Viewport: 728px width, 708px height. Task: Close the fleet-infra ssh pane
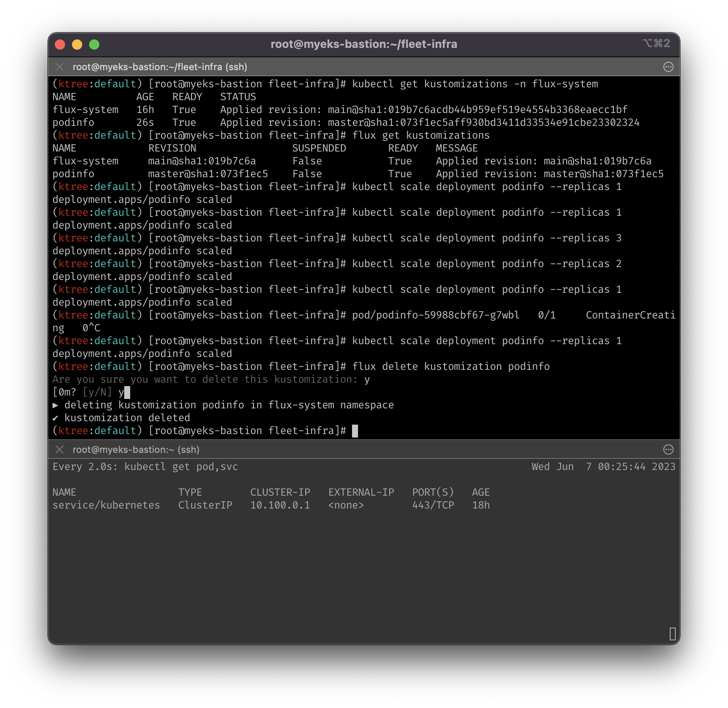point(60,67)
